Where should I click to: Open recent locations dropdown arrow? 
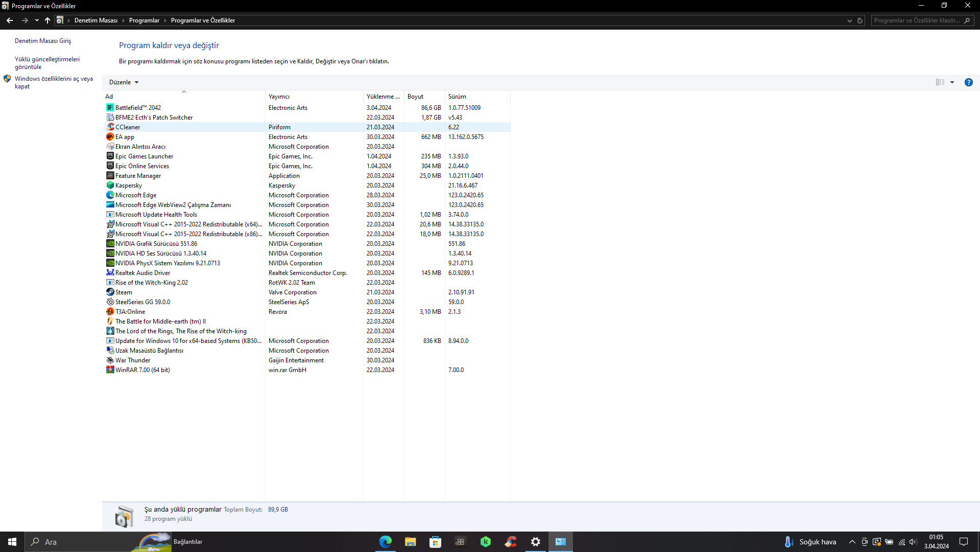[x=37, y=20]
